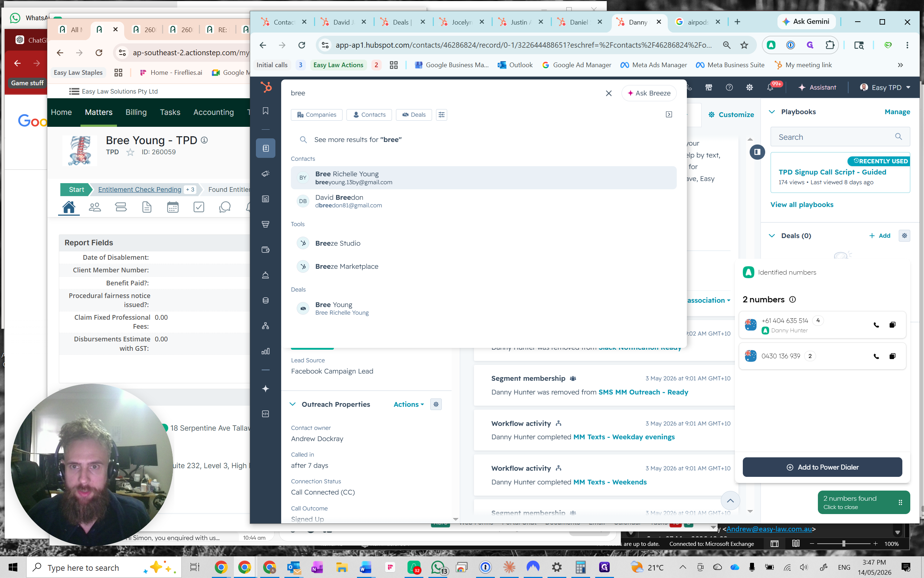Open Matters tab in Actionstep

point(99,112)
